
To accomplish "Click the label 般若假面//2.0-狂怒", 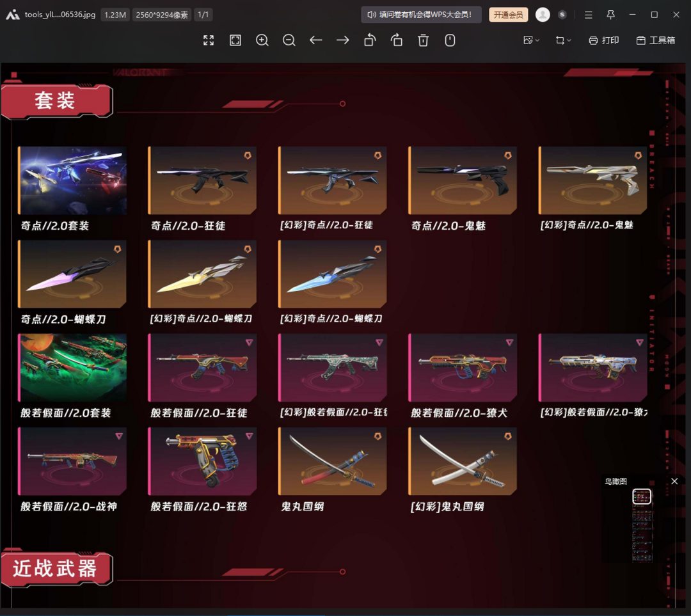I will pyautogui.click(x=199, y=507).
